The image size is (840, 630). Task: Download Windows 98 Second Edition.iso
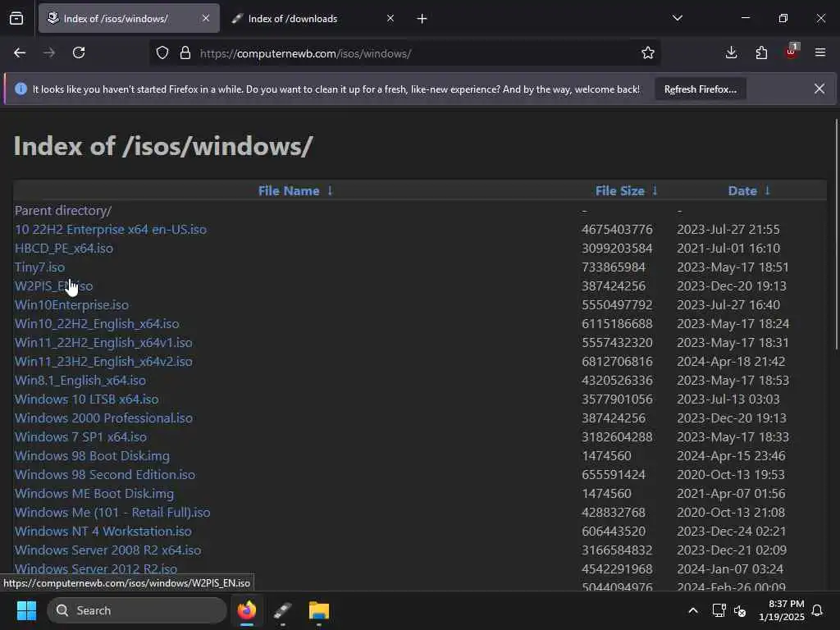[105, 475]
